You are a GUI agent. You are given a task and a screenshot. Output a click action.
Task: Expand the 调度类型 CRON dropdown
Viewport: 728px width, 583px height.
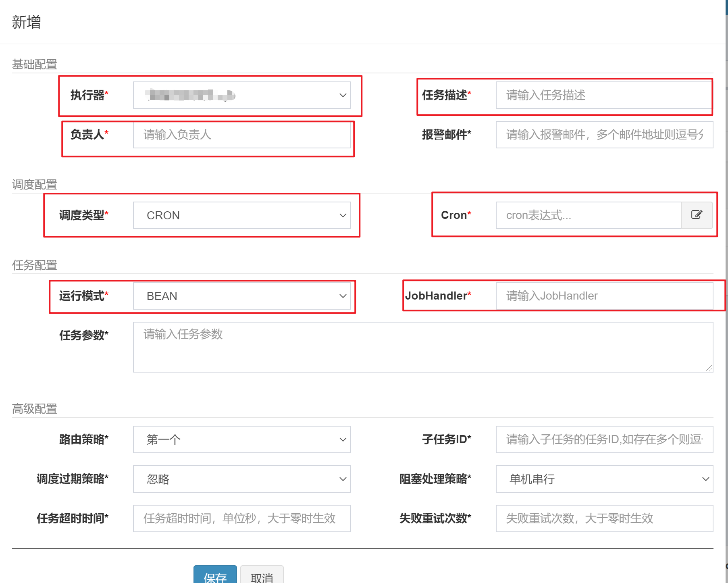point(242,215)
